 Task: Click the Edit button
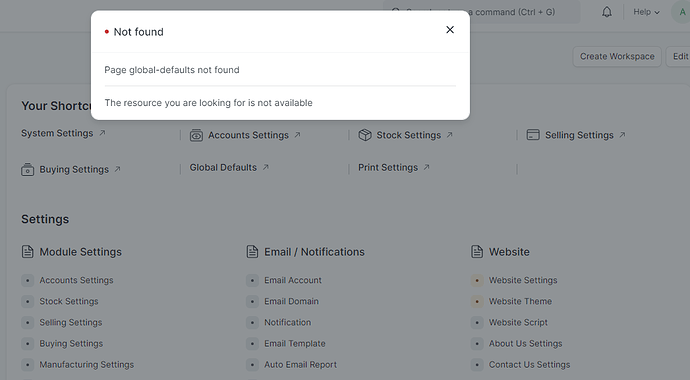(x=679, y=56)
